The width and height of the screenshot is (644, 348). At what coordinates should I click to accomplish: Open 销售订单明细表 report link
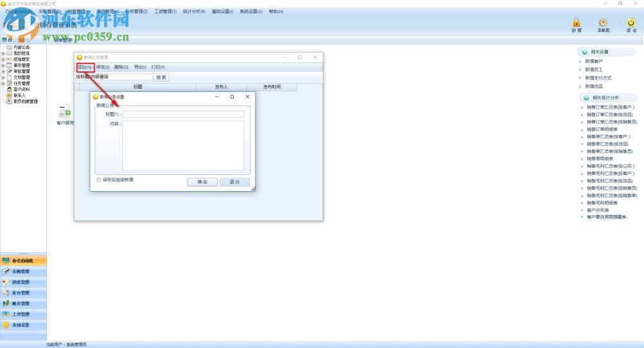coord(602,129)
